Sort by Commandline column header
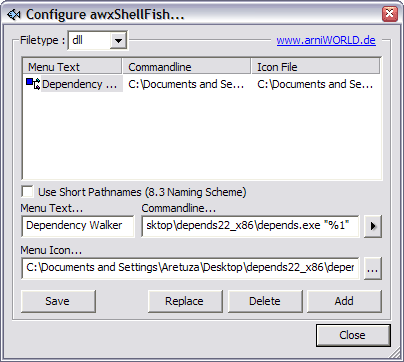This screenshot has width=404, height=362. 187,67
